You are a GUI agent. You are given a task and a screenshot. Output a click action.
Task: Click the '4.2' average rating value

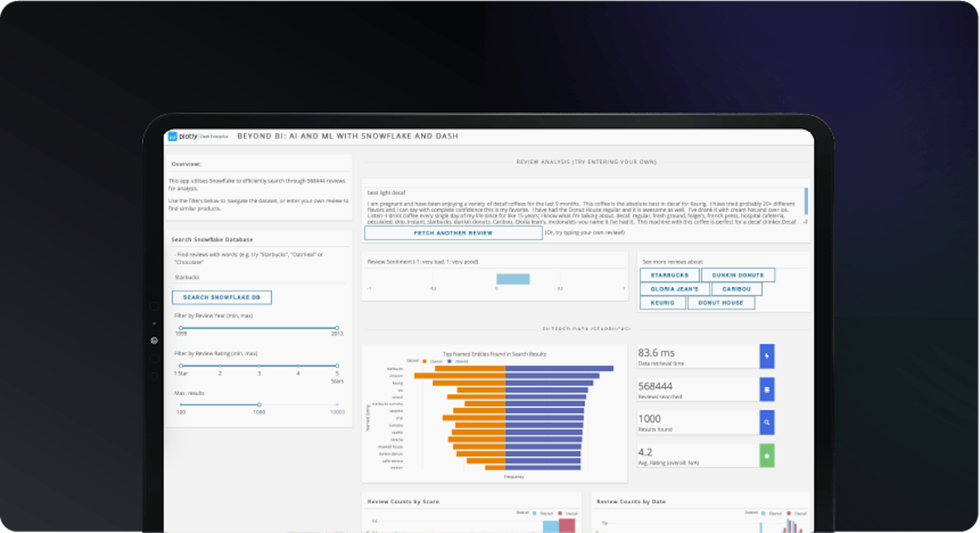coord(645,453)
